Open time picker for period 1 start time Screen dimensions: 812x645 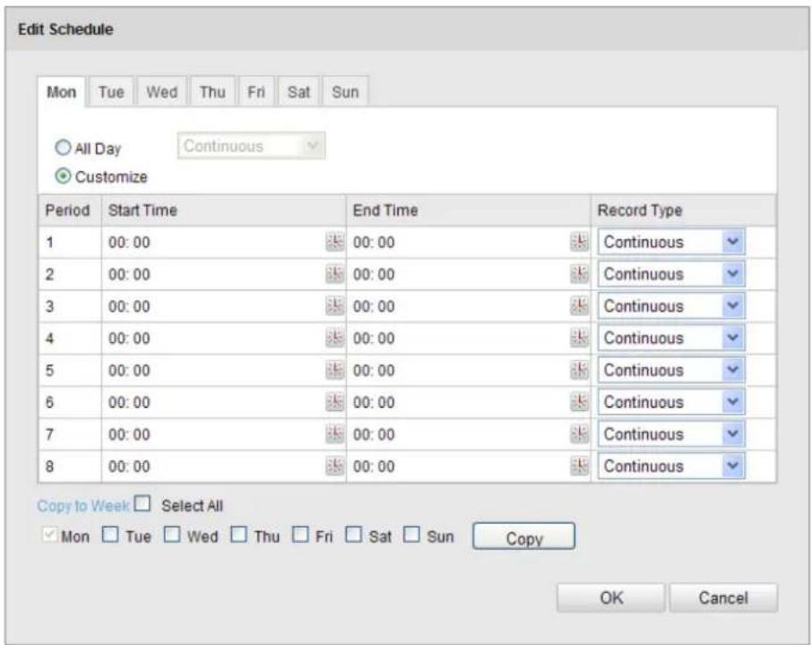pyautogui.click(x=334, y=242)
